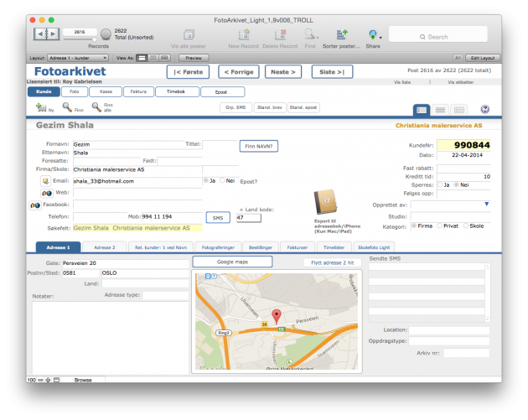Image resolution: width=528 pixels, height=420 pixels.
Task: Select Nei for Epost option
Action: 222,181
